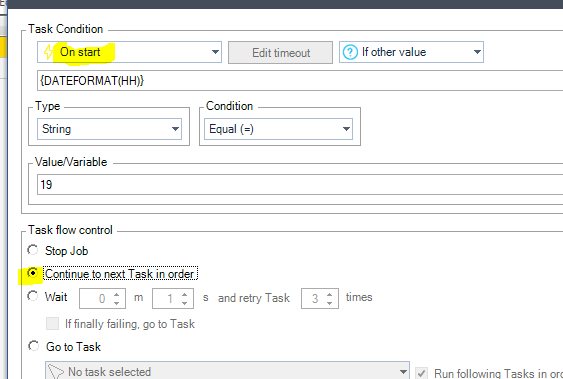Screen dimensions: 563x379
Task: Choose the Wait and retry radio option
Action: [x=33, y=296]
